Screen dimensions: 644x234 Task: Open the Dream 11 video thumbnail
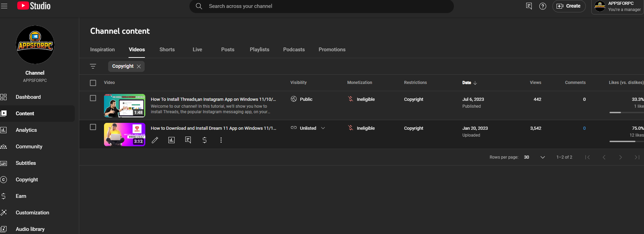coord(125,135)
